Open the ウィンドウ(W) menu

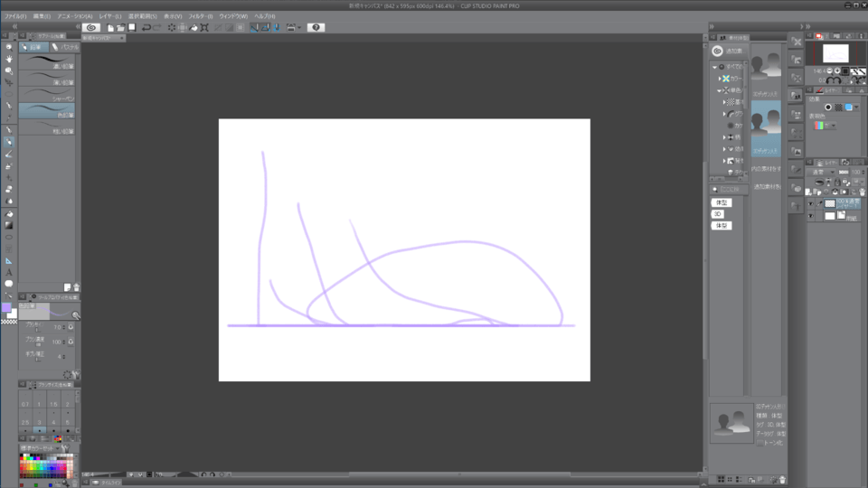(233, 16)
